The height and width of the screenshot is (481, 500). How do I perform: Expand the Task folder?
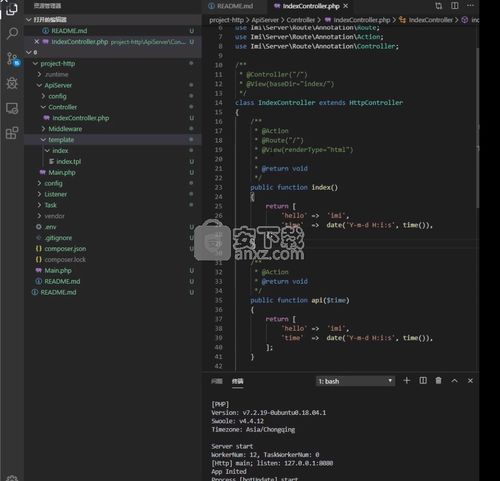click(113, 205)
